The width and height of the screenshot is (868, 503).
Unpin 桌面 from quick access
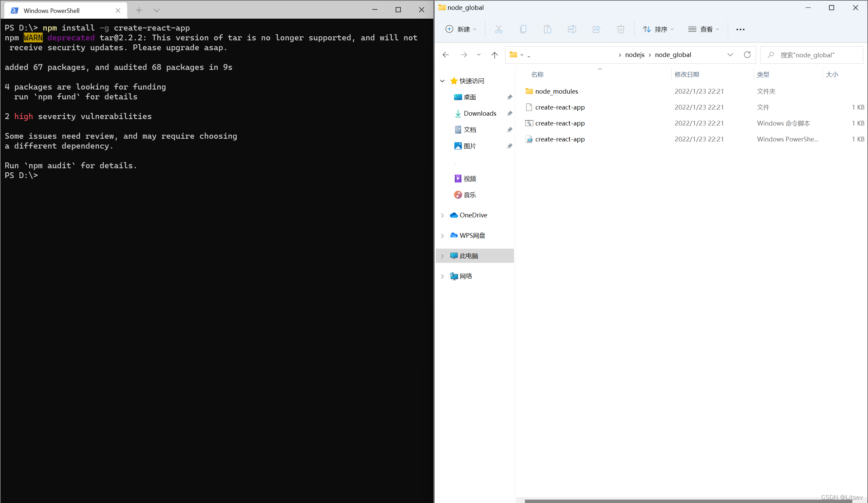coord(510,97)
